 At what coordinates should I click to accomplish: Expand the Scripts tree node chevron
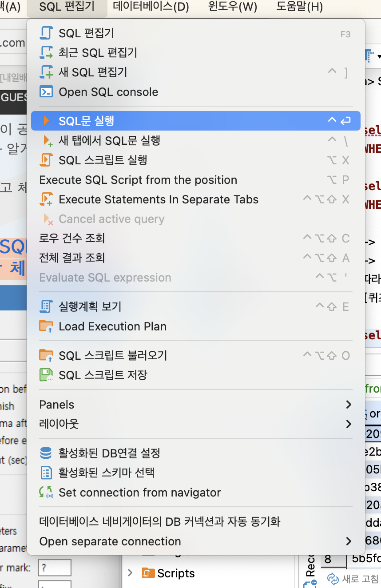click(130, 573)
